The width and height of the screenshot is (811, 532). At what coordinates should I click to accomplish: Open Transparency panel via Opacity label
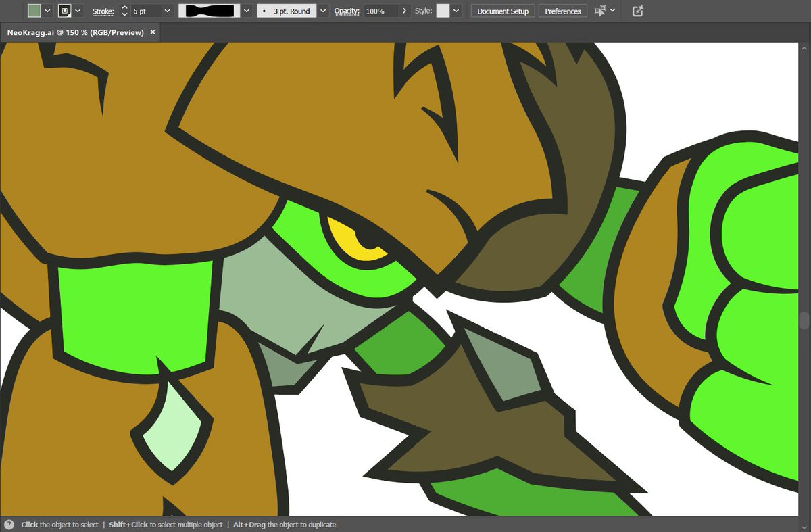[x=346, y=11]
